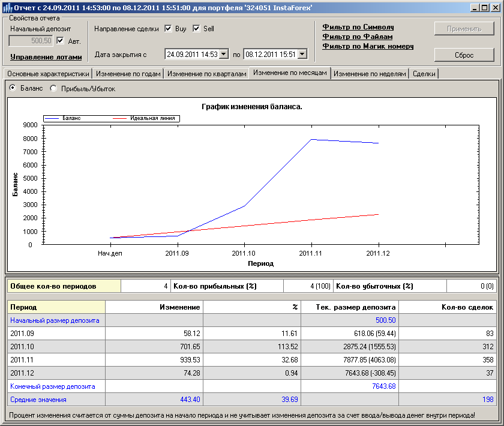Uncheck the Sell direction checkbox
The width and height of the screenshot is (504, 426).
pyautogui.click(x=196, y=28)
